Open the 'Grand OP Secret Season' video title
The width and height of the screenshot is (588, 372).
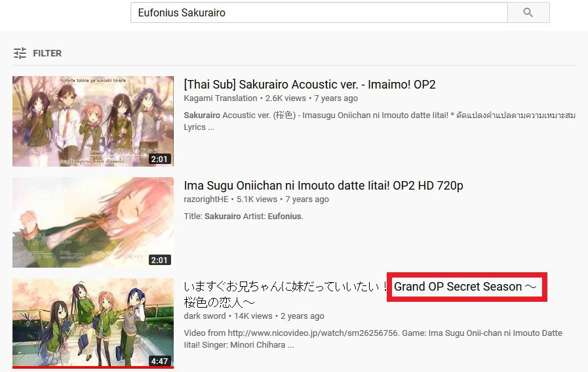coord(360,294)
